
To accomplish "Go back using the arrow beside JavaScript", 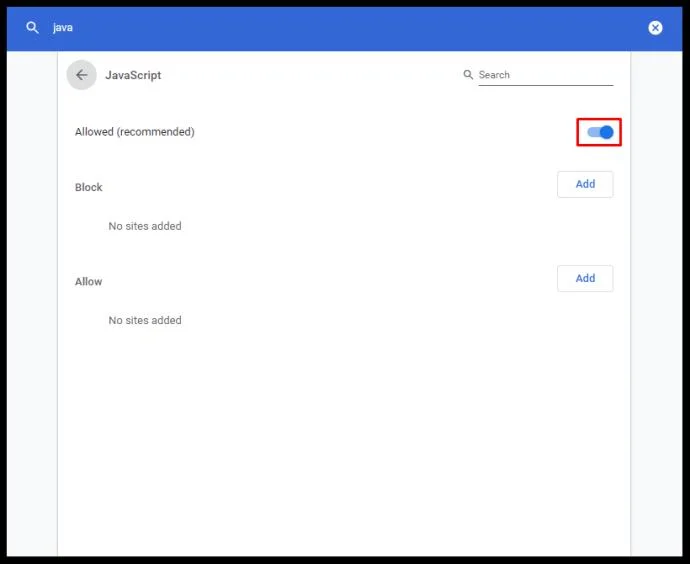I will tap(81, 75).
